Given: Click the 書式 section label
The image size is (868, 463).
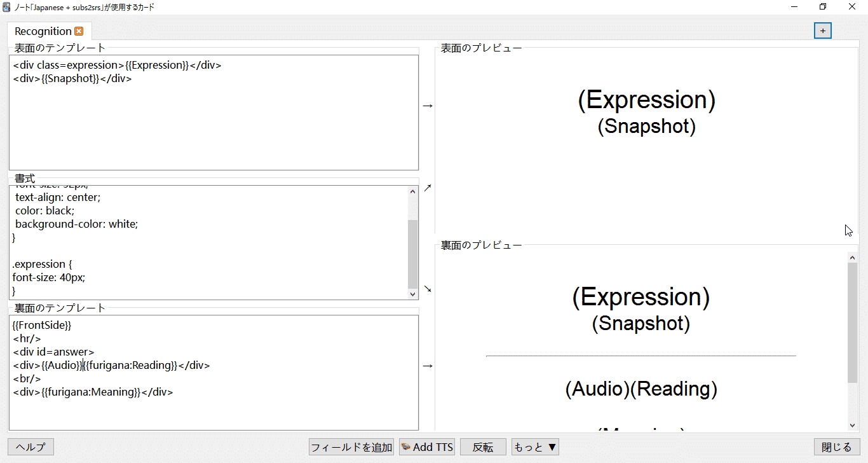Looking at the screenshot, I should (x=25, y=179).
